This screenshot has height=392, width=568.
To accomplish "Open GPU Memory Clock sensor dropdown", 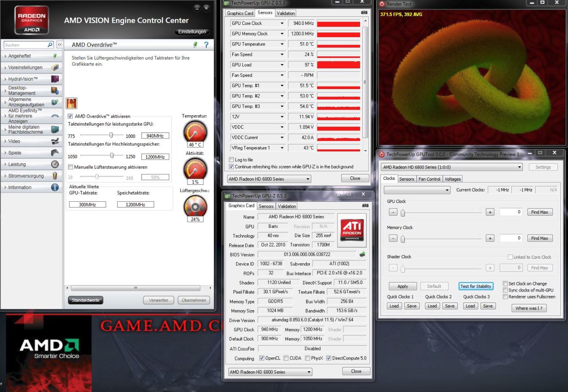I will [282, 34].
